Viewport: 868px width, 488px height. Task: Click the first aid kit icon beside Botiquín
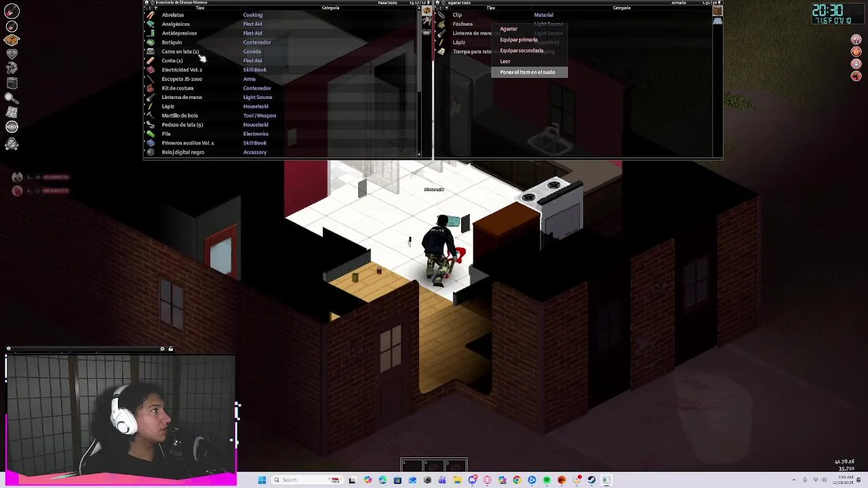[x=151, y=42]
